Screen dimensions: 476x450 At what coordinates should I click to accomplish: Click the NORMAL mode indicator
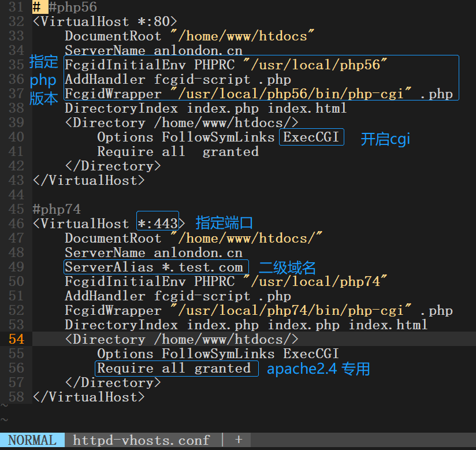[x=32, y=440]
